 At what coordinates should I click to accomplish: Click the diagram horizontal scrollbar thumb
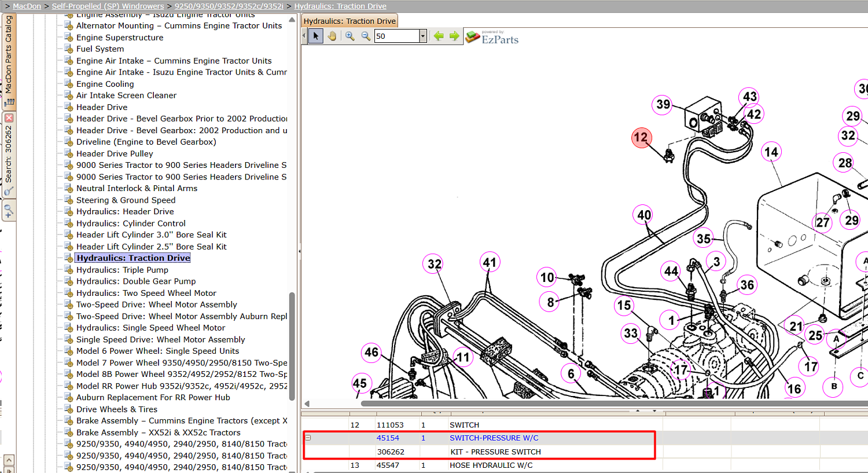[615, 404]
